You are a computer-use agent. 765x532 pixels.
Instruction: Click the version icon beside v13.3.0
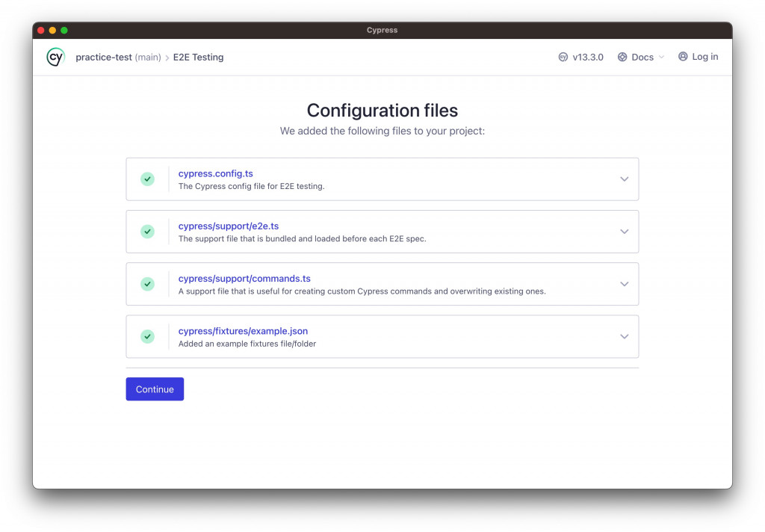pyautogui.click(x=563, y=57)
